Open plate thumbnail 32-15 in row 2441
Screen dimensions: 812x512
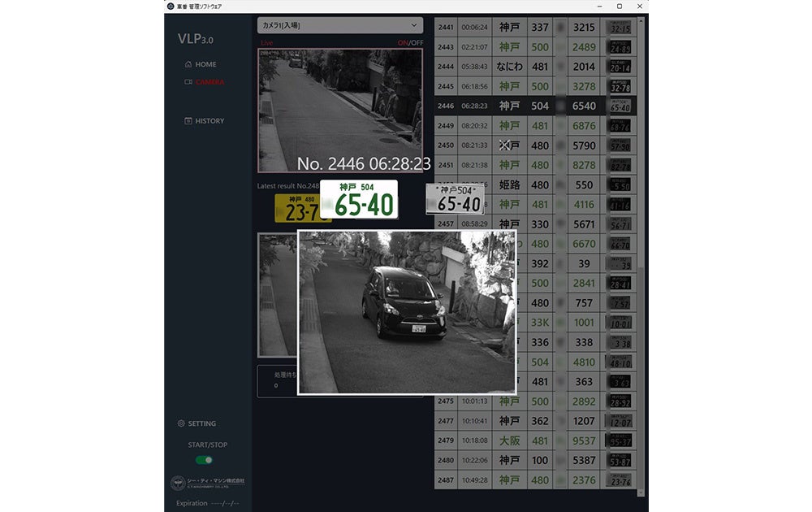tap(620, 27)
